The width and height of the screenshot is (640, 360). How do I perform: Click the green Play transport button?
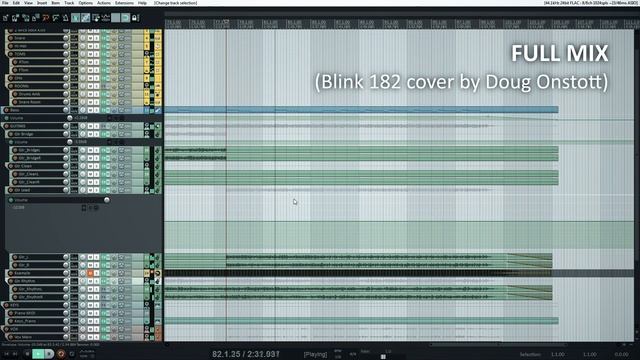pos(38,353)
